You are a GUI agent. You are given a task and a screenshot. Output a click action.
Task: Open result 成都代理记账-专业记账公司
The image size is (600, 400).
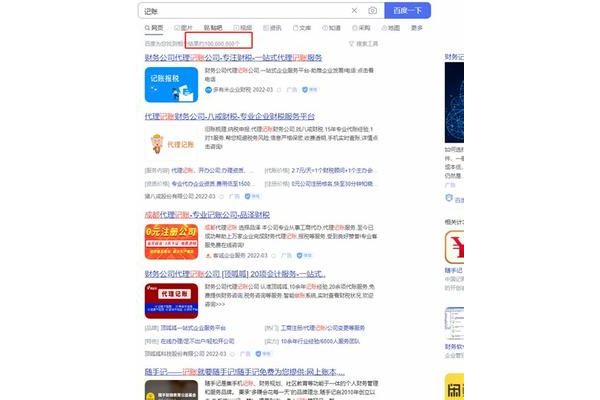coord(207,215)
